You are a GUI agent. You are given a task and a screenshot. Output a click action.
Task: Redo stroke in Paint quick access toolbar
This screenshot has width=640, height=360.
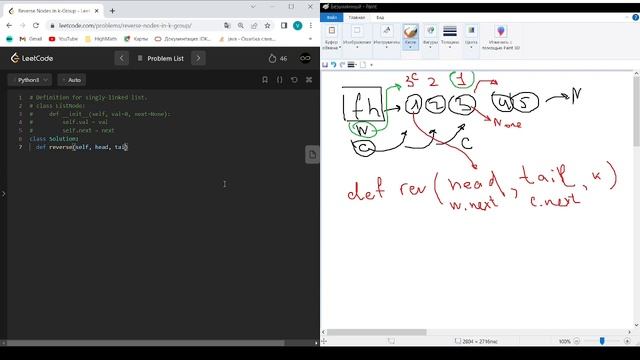(x=342, y=64)
